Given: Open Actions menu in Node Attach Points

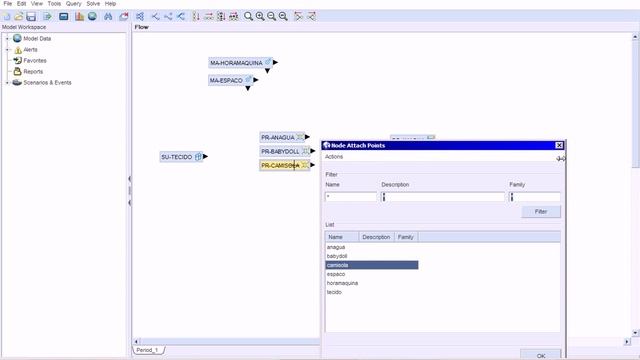Looking at the screenshot, I should point(334,157).
